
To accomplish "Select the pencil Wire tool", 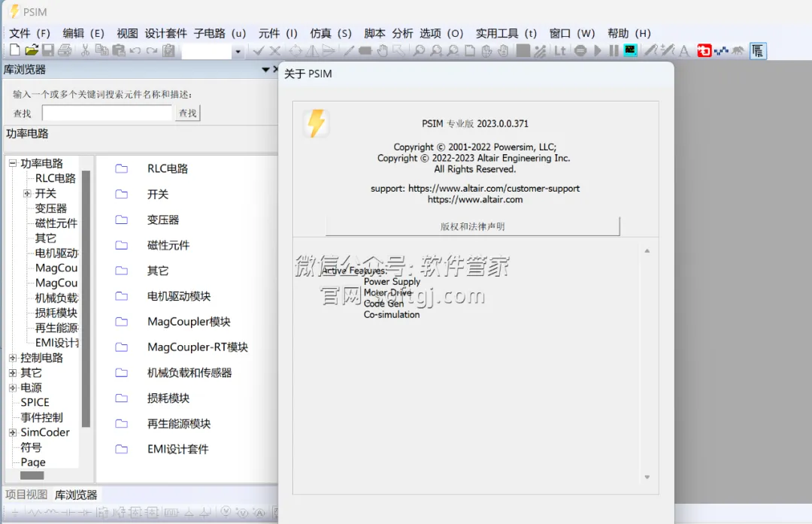I will pyautogui.click(x=349, y=50).
